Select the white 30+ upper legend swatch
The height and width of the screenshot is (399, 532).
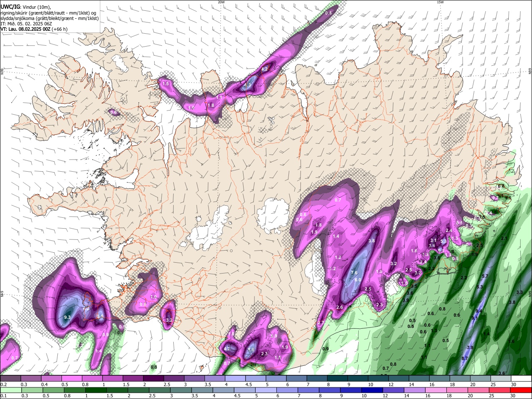click(x=521, y=379)
